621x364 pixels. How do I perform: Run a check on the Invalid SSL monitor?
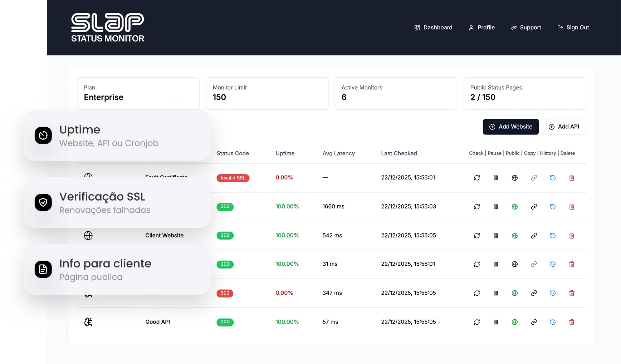(x=477, y=178)
